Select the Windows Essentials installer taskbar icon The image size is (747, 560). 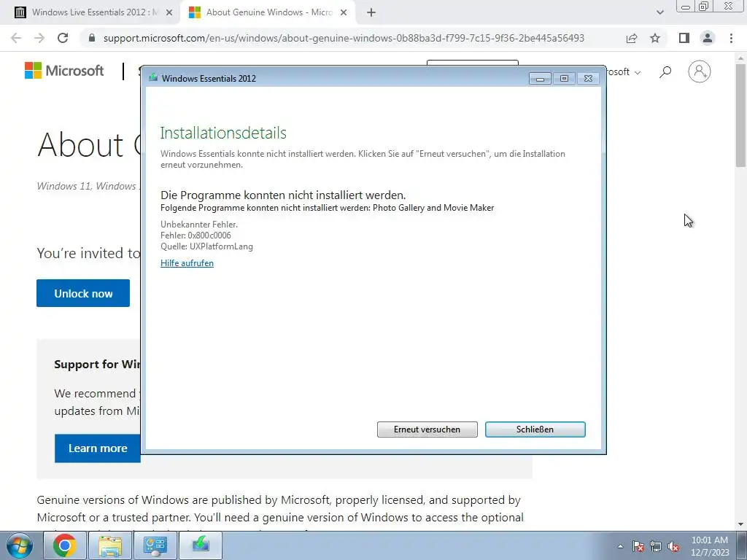pyautogui.click(x=201, y=545)
